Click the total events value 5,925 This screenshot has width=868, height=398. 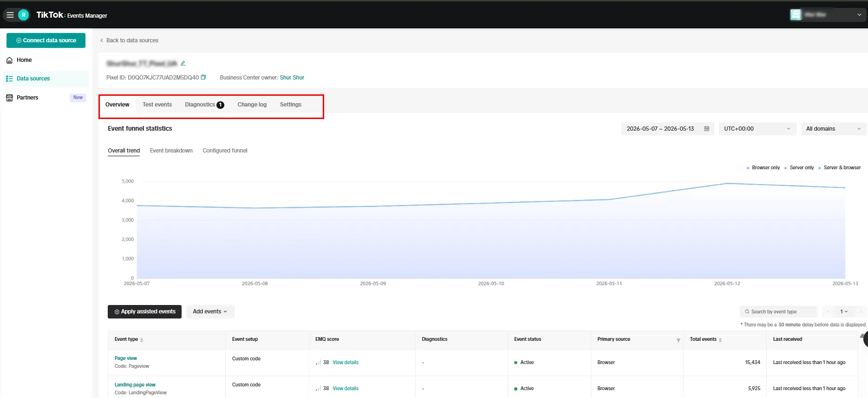coord(754,388)
